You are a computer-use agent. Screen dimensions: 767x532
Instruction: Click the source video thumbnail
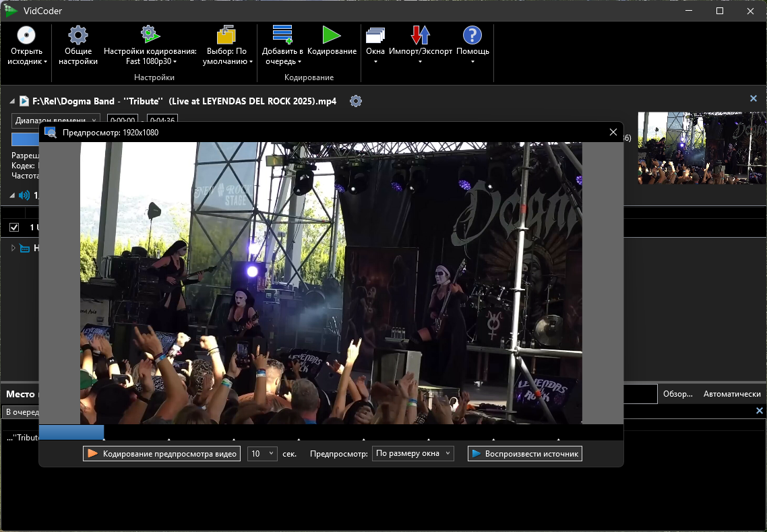click(x=702, y=148)
